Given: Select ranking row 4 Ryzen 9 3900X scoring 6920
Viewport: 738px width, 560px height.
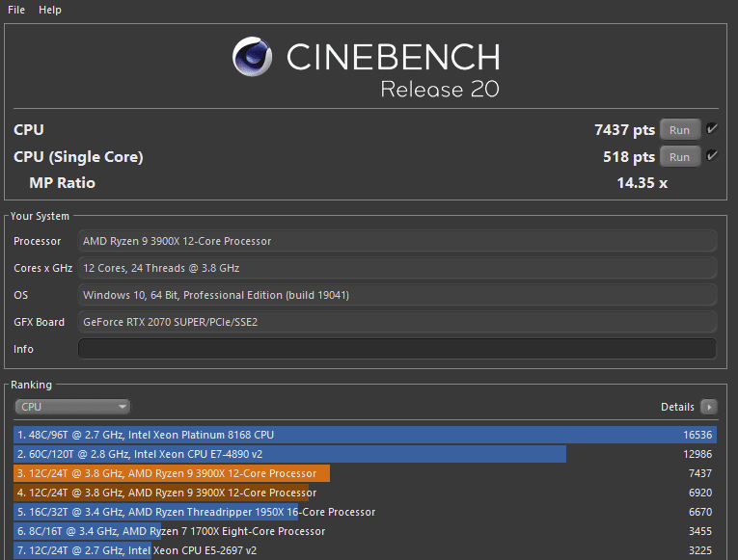Looking at the screenshot, I should pyautogui.click(x=366, y=493).
